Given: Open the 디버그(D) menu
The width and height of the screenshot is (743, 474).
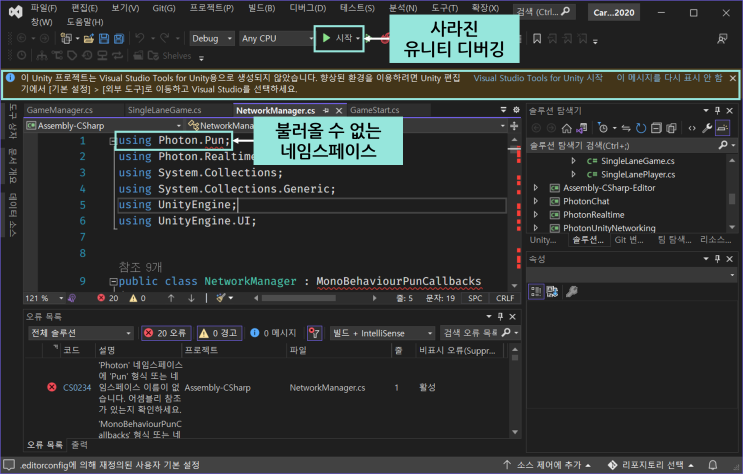Looking at the screenshot, I should point(308,8).
